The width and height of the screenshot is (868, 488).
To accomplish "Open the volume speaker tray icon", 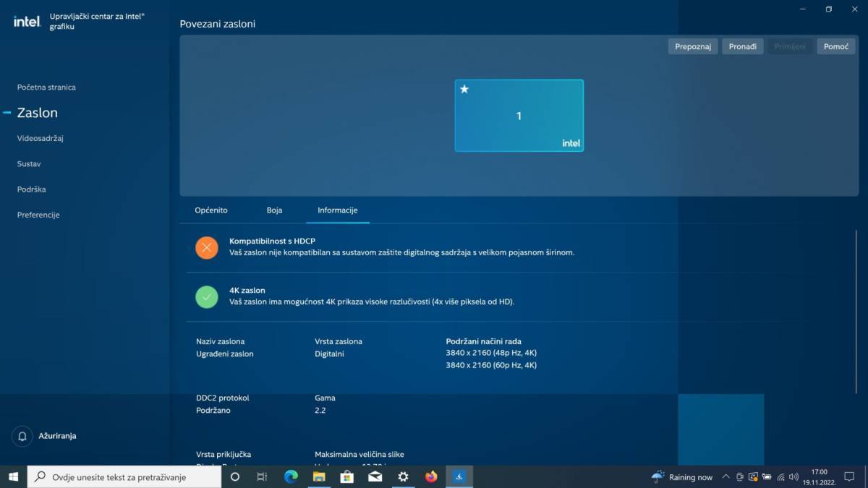I will (x=794, y=476).
